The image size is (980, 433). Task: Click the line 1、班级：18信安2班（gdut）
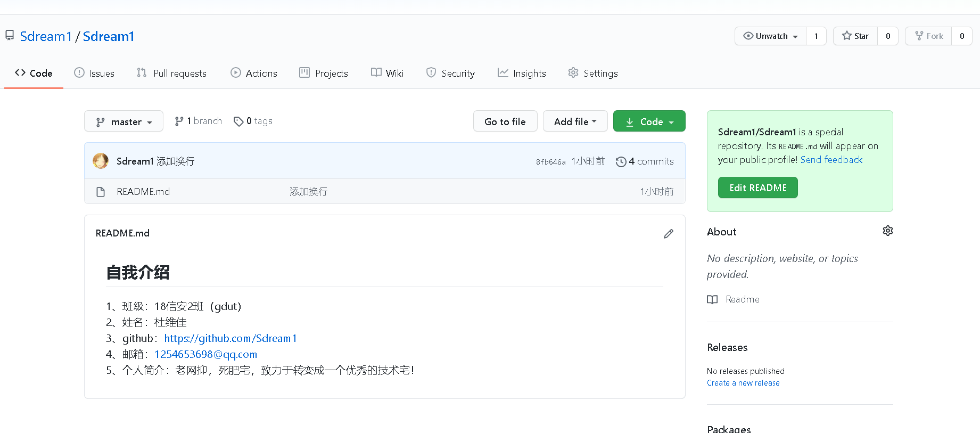point(174,306)
